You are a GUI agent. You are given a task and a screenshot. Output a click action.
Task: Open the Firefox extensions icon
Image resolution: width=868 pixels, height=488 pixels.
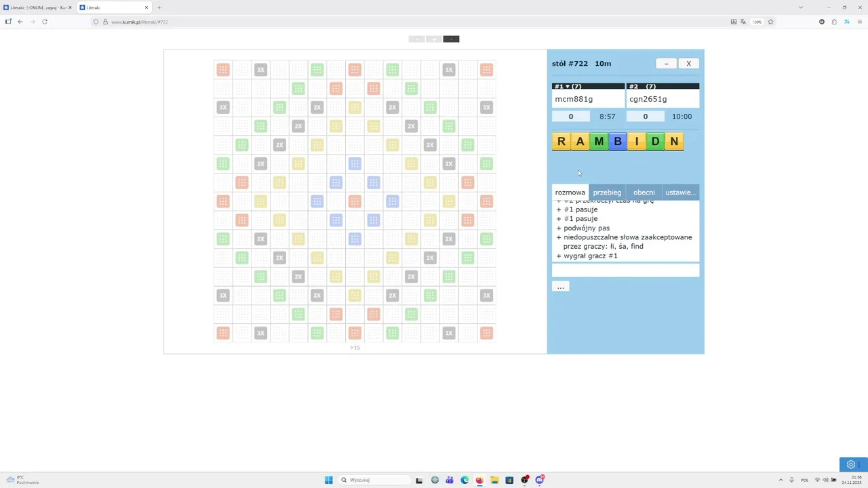tap(834, 22)
